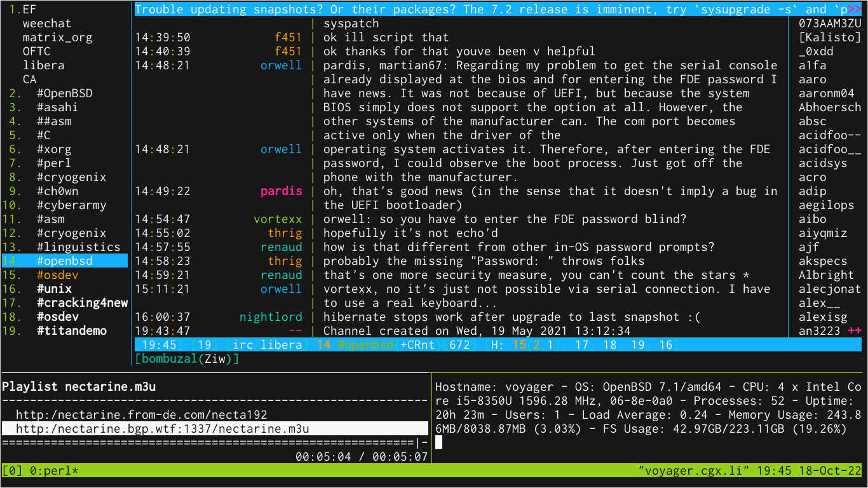This screenshot has width=868, height=488.
Task: Open the EF server buffer
Action: point(30,10)
